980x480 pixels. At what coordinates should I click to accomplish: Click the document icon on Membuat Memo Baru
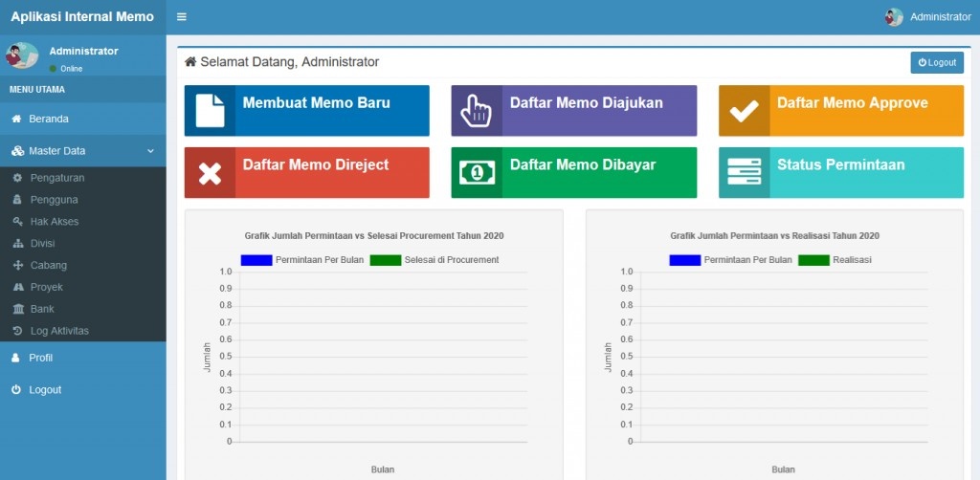tap(210, 111)
